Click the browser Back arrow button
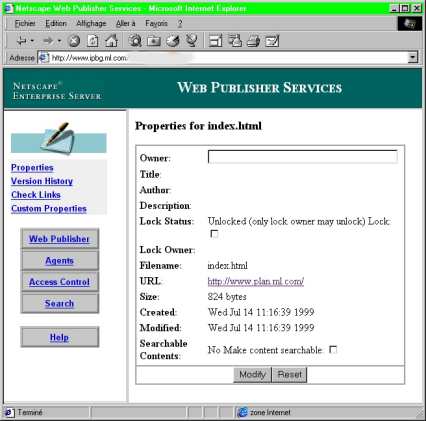 (x=22, y=41)
